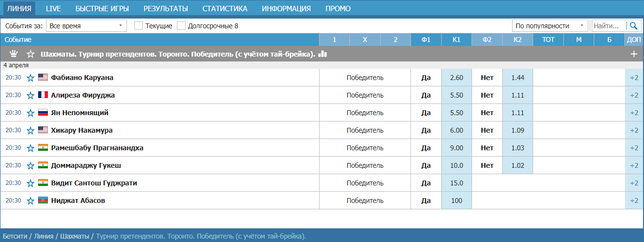Enable the Текущие checkbox
Image resolution: width=644 pixels, height=242 pixels.
tap(138, 26)
